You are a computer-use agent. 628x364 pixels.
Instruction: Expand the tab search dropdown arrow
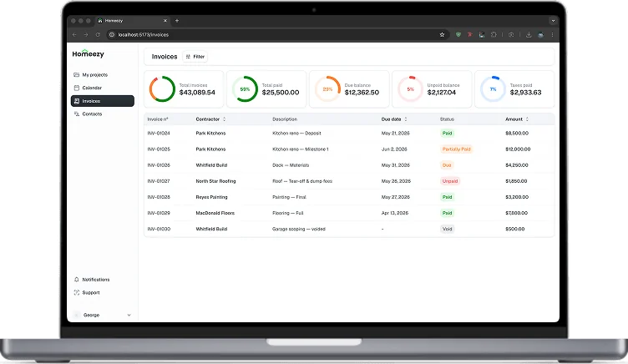[553, 20]
